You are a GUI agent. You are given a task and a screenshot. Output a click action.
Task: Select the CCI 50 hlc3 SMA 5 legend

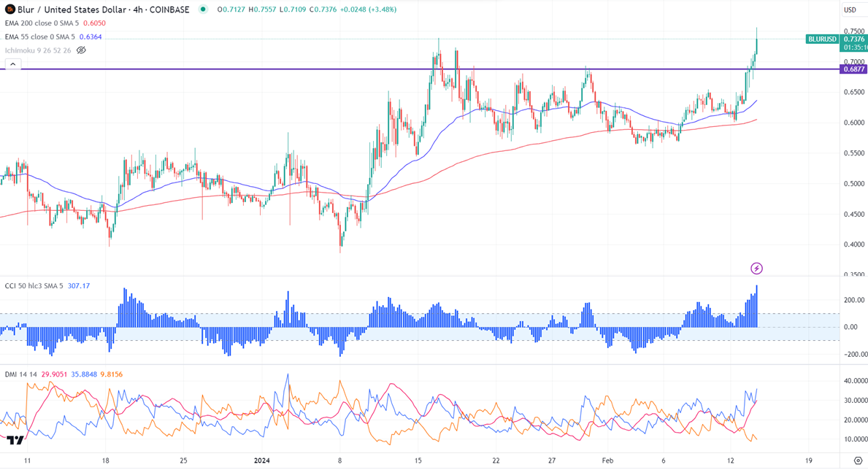pyautogui.click(x=34, y=286)
